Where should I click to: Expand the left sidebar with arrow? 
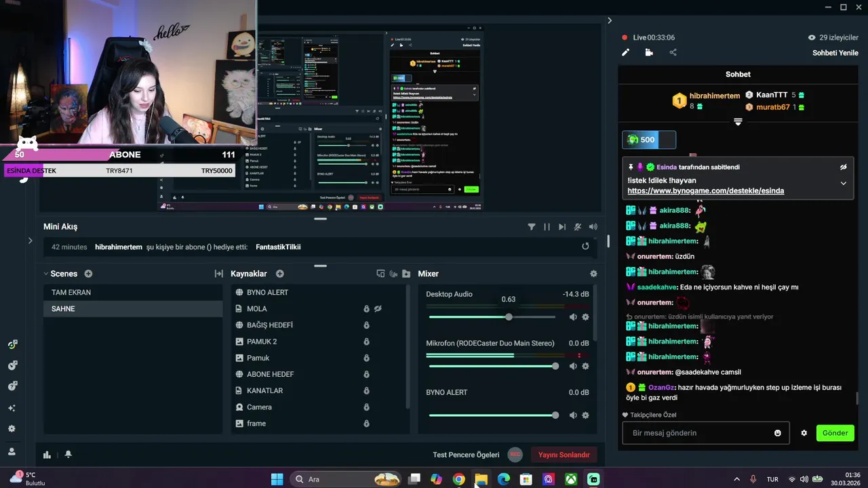click(30, 241)
